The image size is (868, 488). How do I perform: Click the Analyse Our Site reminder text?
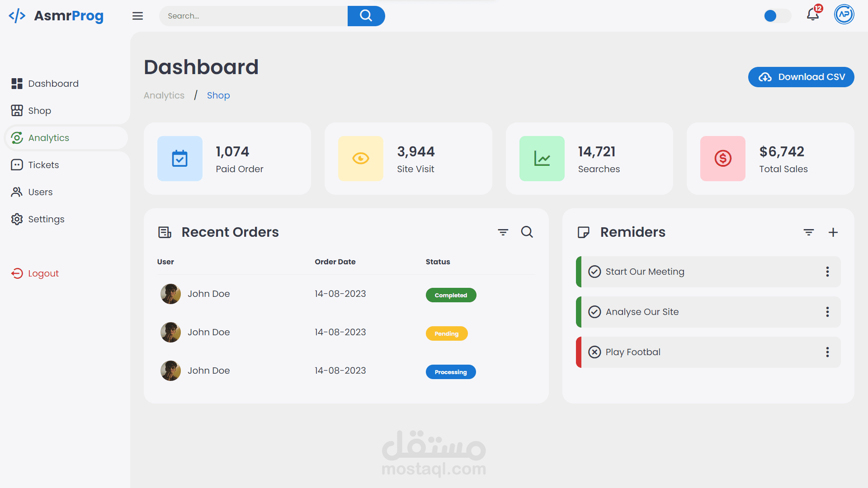point(642,312)
